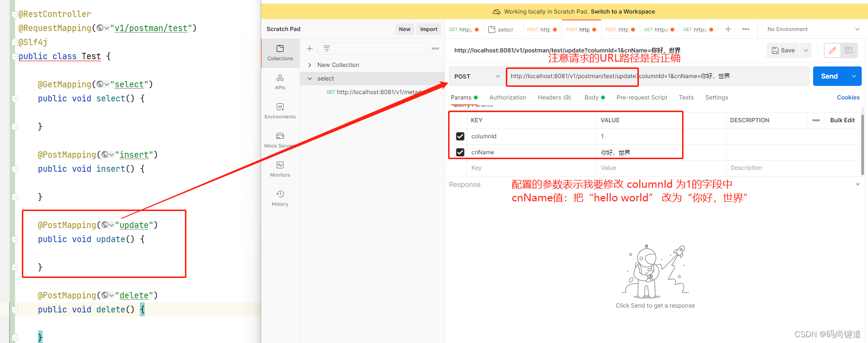Click the request URL input field
Viewport: 868px width, 343px height.
[657, 76]
